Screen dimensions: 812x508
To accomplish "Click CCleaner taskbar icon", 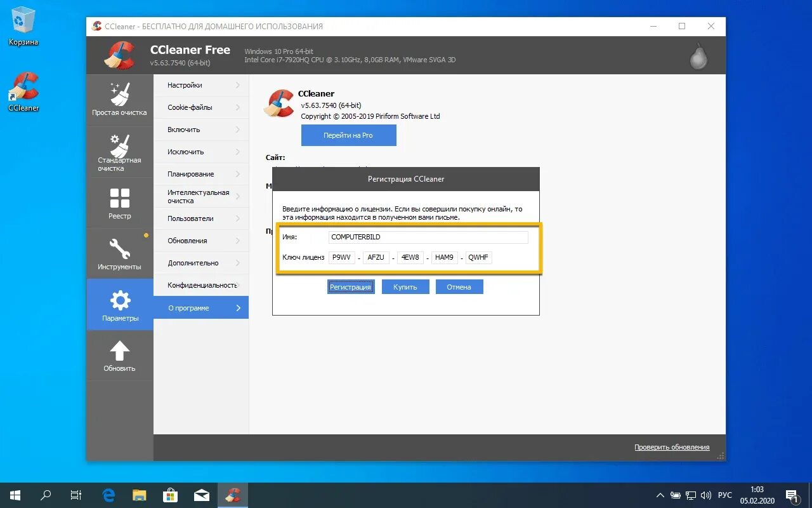I will click(233, 495).
